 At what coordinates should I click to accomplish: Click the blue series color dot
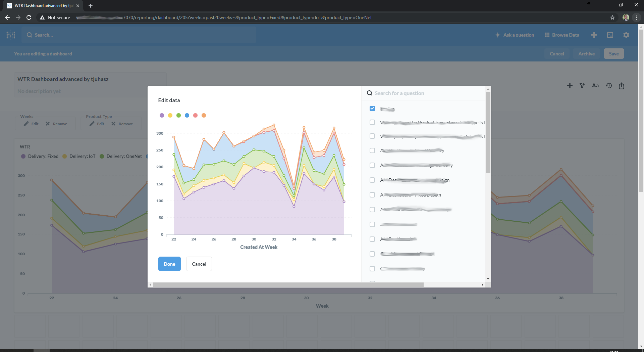click(x=187, y=115)
